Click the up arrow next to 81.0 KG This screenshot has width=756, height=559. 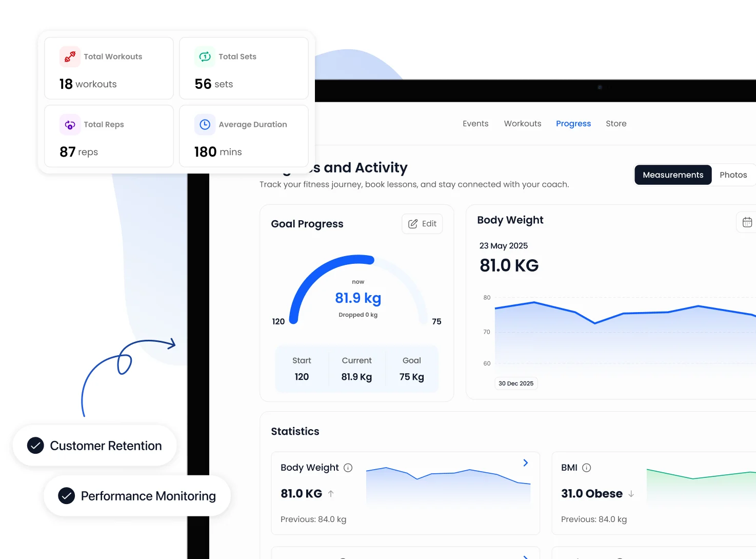coord(331,494)
